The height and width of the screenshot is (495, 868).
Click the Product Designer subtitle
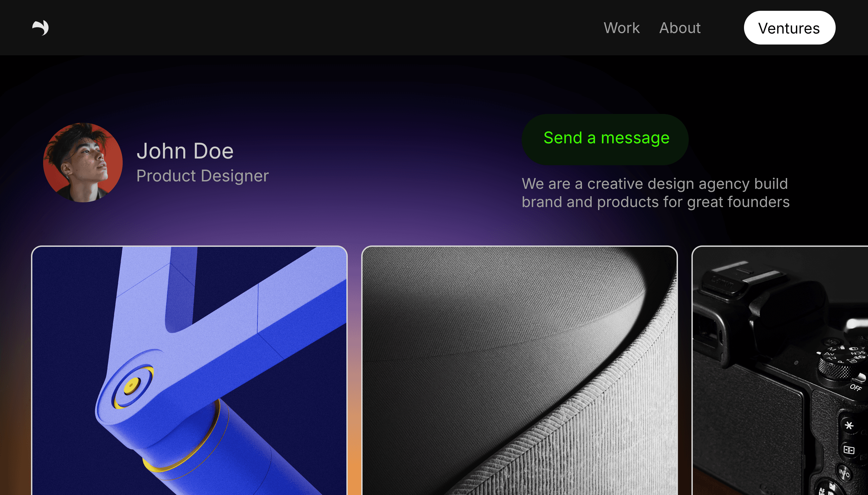coord(203,176)
